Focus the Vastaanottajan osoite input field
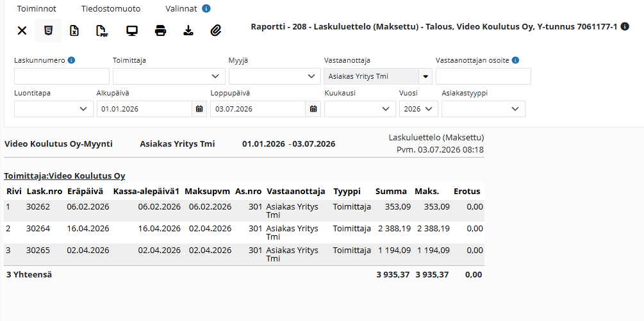 point(483,76)
